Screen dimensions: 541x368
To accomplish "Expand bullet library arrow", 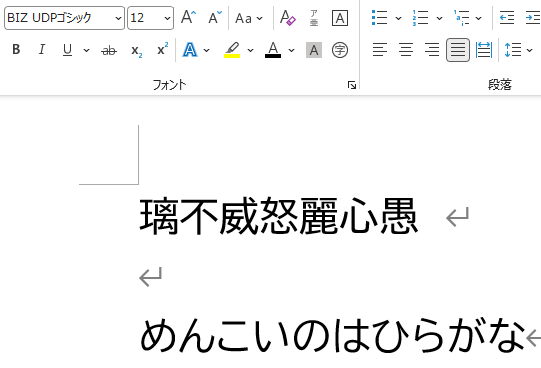I will click(x=398, y=18).
